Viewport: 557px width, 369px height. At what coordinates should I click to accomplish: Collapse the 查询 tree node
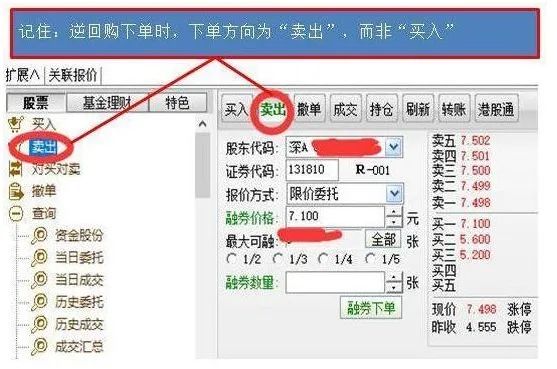pyautogui.click(x=16, y=213)
